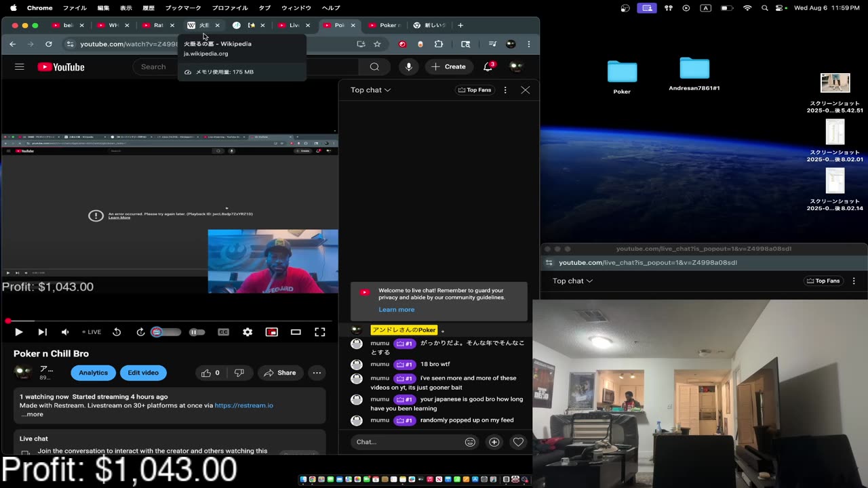The height and width of the screenshot is (488, 868).
Task: Open emoji picker in chat box
Action: click(470, 442)
